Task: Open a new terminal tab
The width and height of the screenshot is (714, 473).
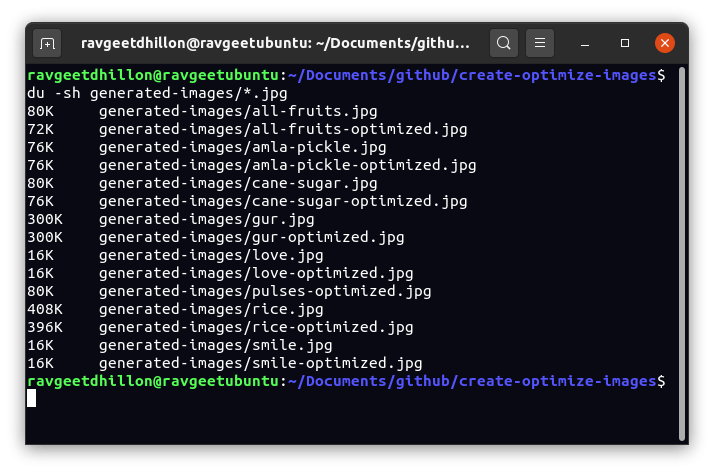Action: [x=47, y=44]
